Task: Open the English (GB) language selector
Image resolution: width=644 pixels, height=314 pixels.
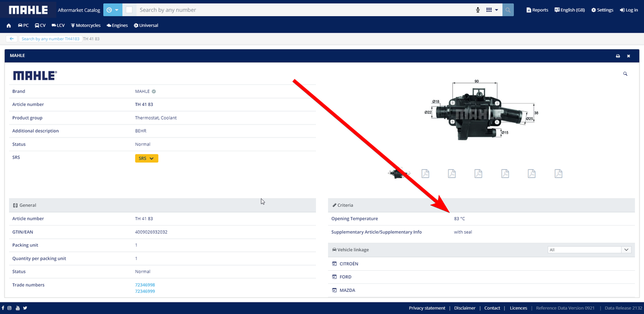Action: pos(570,10)
